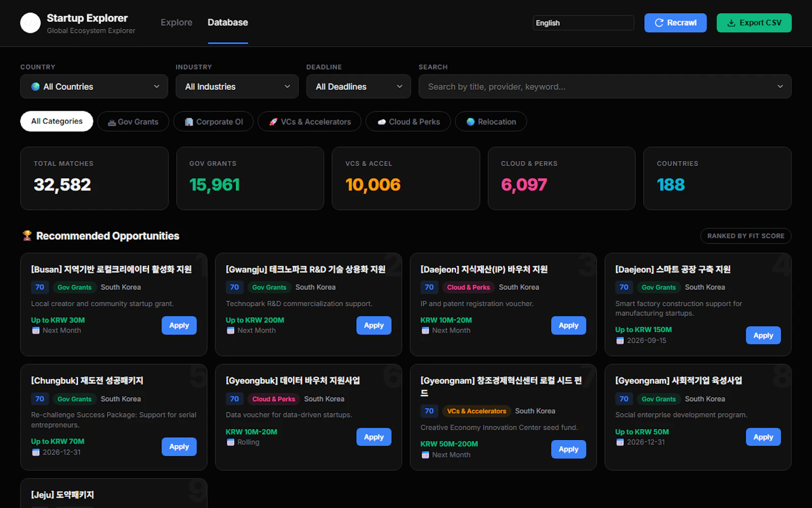Filter by Cloud & Perks category
The height and width of the screenshot is (508, 812).
pyautogui.click(x=408, y=122)
